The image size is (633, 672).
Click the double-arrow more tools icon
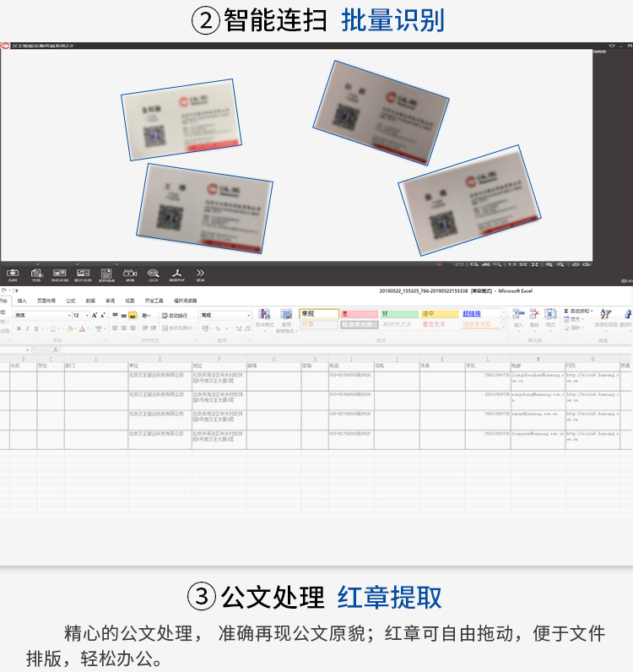click(200, 273)
